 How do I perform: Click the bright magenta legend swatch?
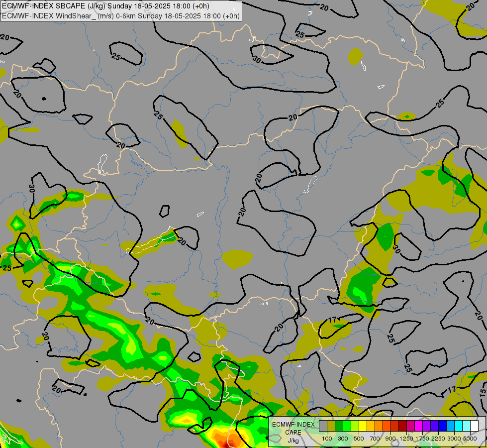pos(419,426)
